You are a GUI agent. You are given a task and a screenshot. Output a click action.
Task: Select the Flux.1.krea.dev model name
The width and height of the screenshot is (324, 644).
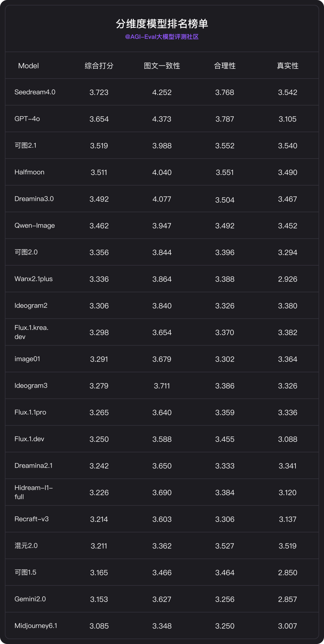(31, 332)
